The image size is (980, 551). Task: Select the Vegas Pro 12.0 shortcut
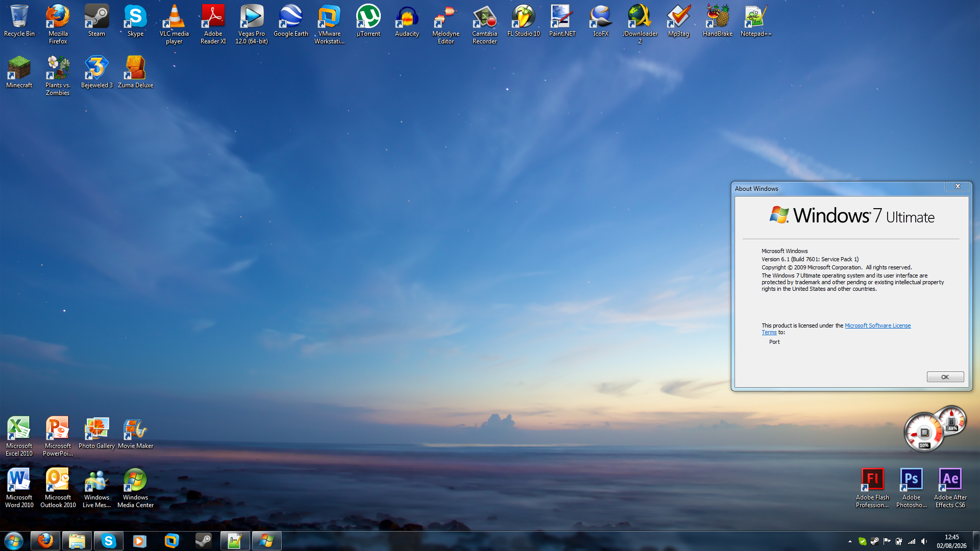(x=252, y=24)
